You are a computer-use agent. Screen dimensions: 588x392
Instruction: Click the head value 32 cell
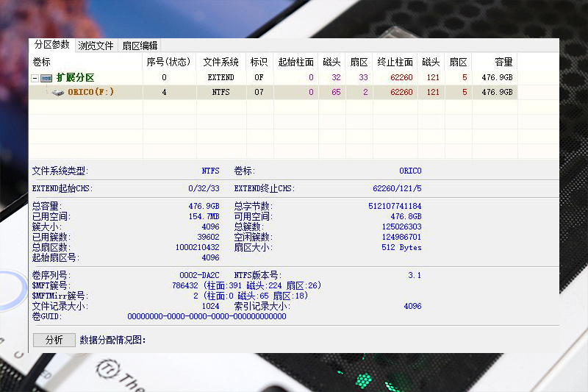[336, 78]
